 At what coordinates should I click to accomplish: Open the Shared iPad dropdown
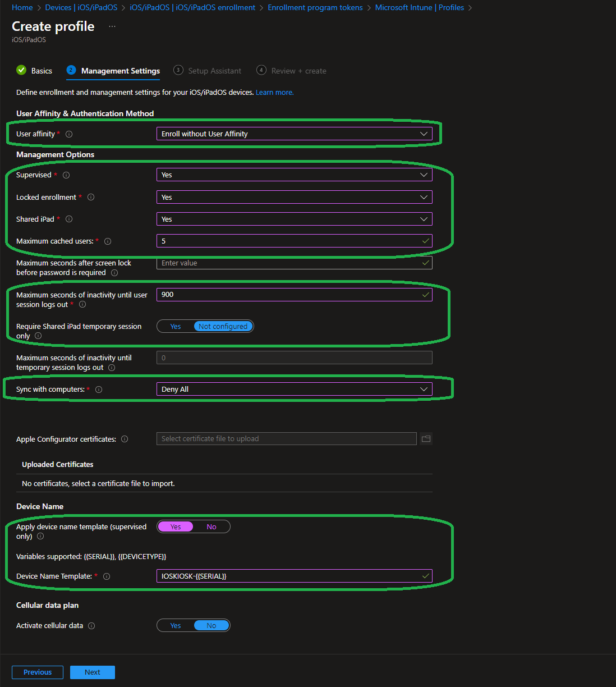pos(294,219)
